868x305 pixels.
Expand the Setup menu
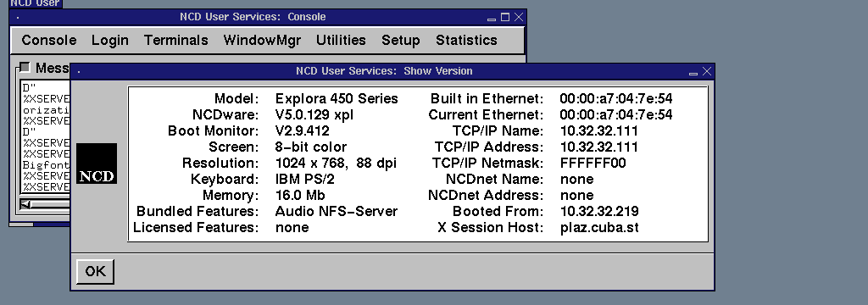[401, 41]
